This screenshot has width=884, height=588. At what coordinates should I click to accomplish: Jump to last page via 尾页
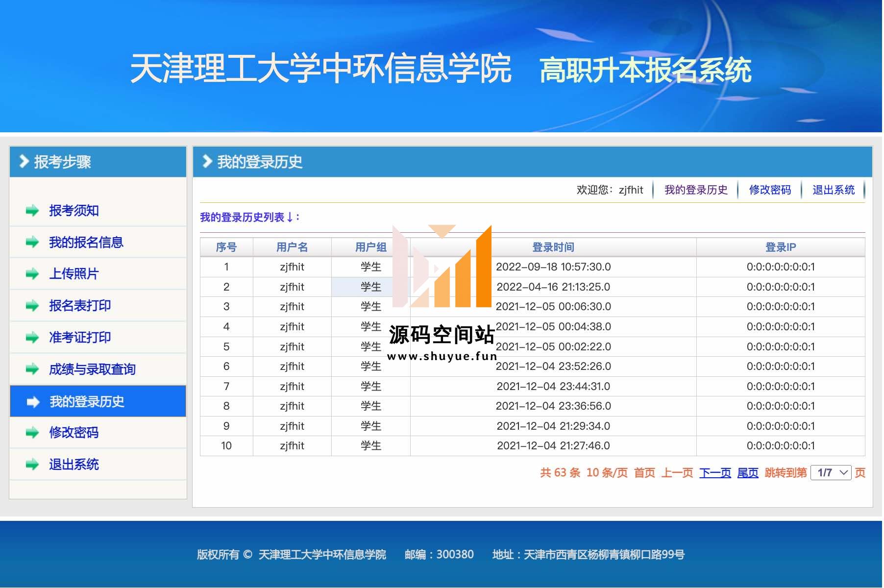[x=748, y=473]
